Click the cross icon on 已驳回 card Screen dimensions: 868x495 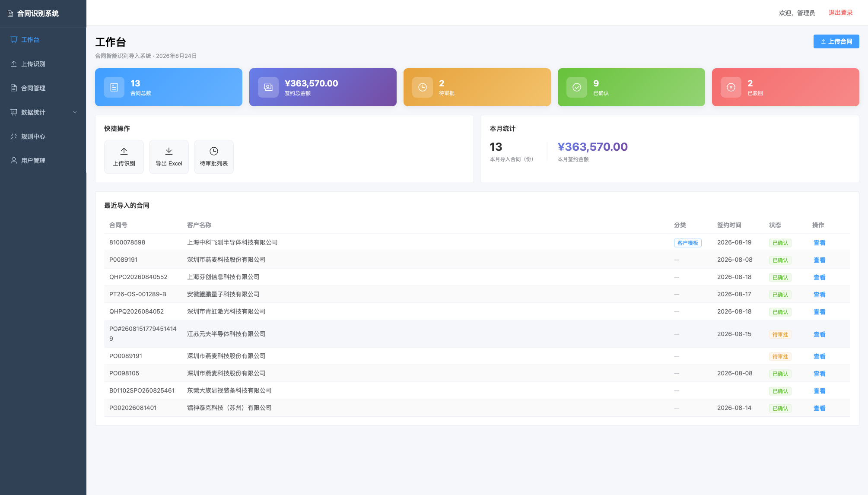click(731, 87)
